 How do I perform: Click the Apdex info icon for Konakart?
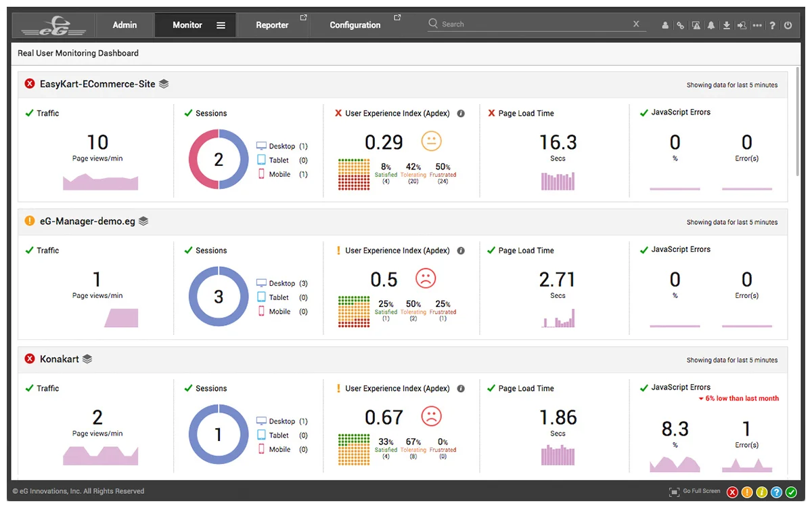(x=461, y=389)
